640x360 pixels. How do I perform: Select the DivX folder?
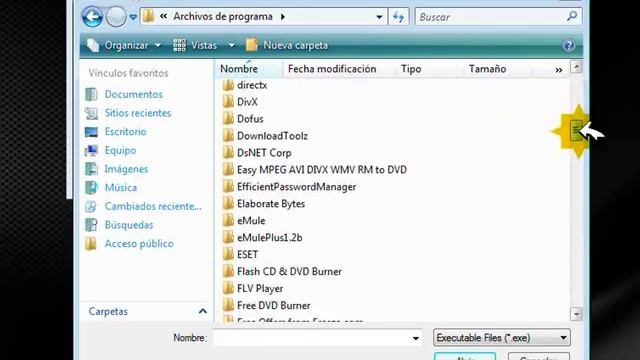pos(247,102)
